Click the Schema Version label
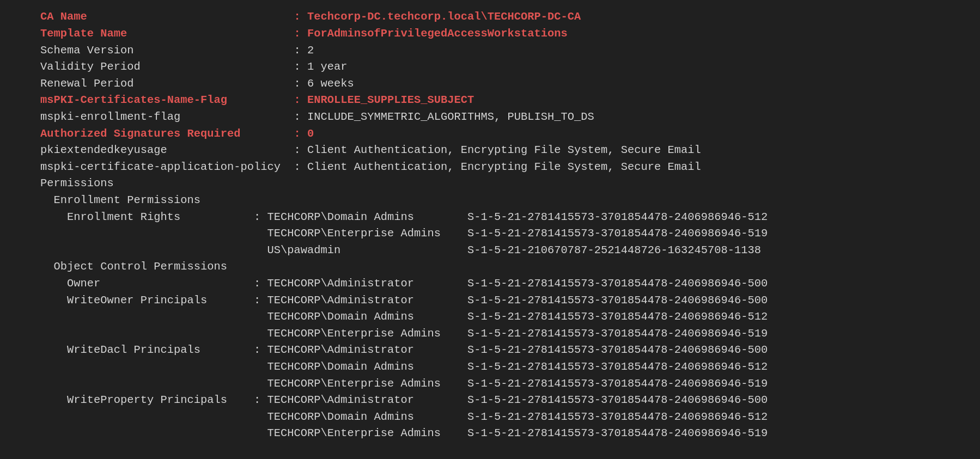 pos(87,50)
